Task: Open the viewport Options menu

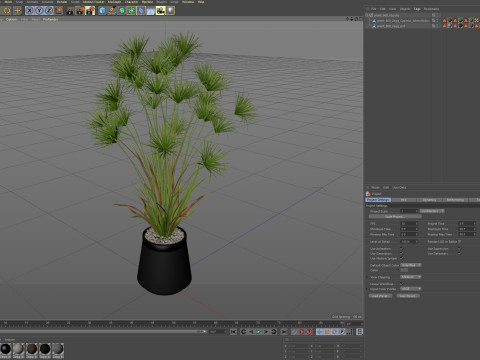Action: coord(12,19)
